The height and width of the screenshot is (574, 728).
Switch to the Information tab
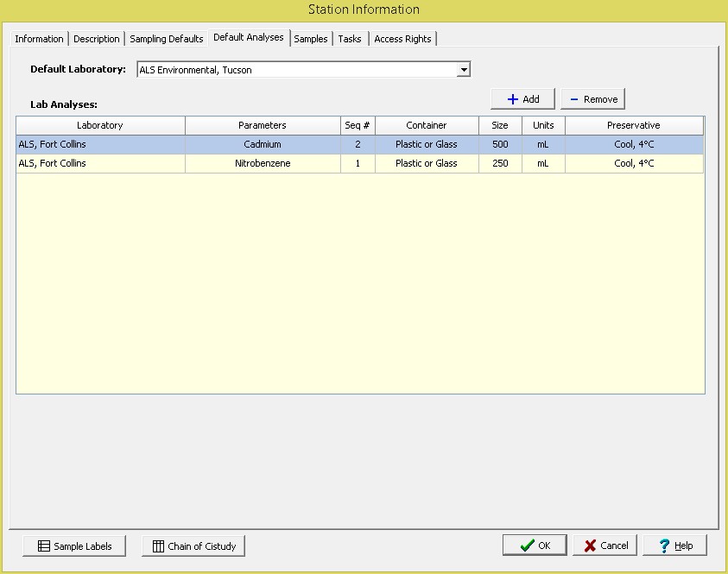pyautogui.click(x=39, y=39)
